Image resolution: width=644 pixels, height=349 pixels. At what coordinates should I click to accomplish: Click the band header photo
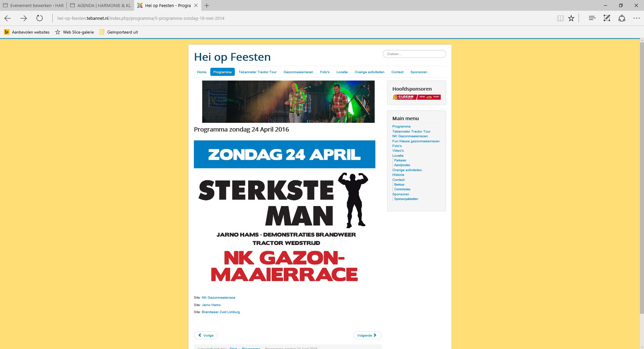coord(288,102)
